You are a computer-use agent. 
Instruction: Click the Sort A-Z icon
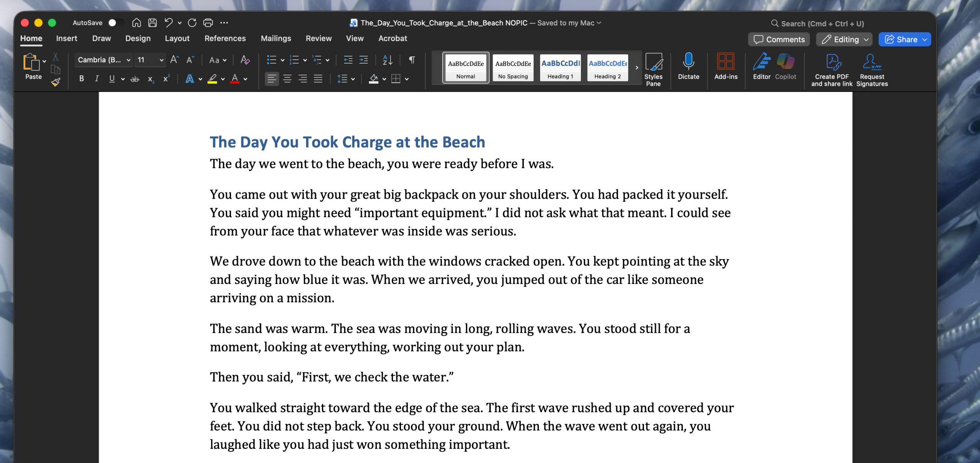[x=387, y=60]
